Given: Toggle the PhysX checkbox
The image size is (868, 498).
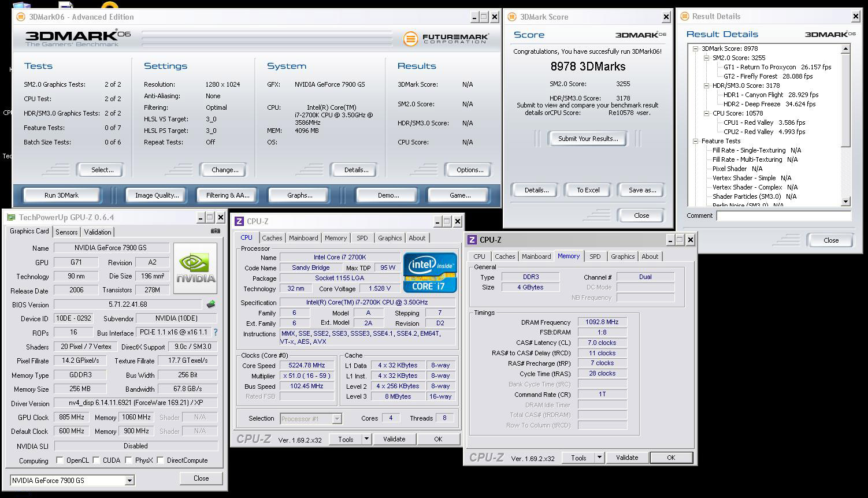Looking at the screenshot, I should pyautogui.click(x=128, y=460).
